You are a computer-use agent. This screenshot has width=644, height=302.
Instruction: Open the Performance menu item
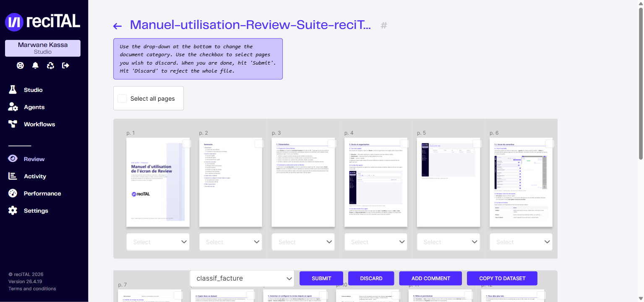tap(42, 193)
